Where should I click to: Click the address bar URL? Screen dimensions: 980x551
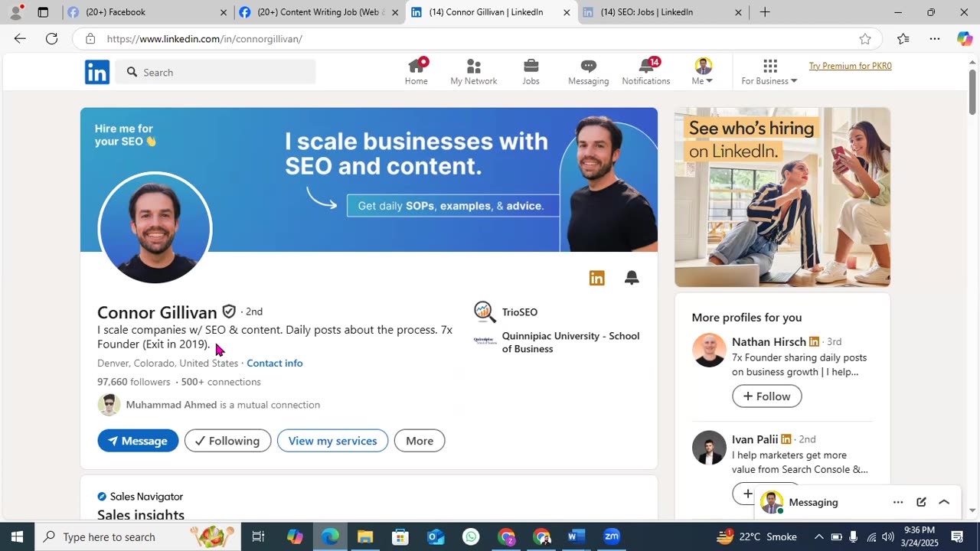204,39
